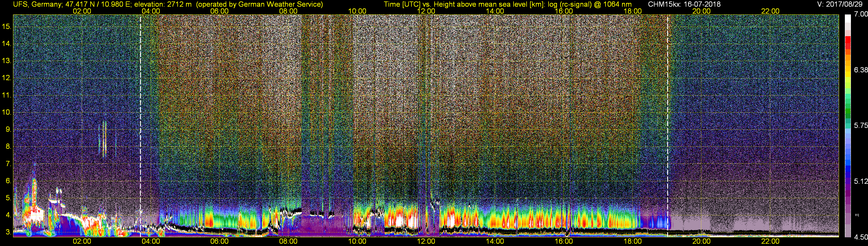Click the white top segment of the color bar

[x=848, y=19]
